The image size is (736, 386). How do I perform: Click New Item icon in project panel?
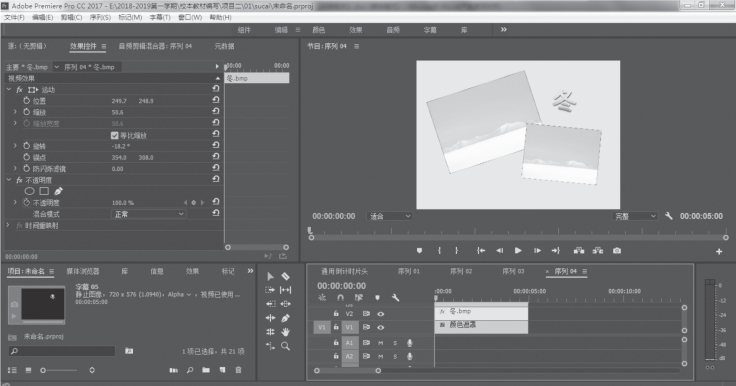(x=222, y=370)
